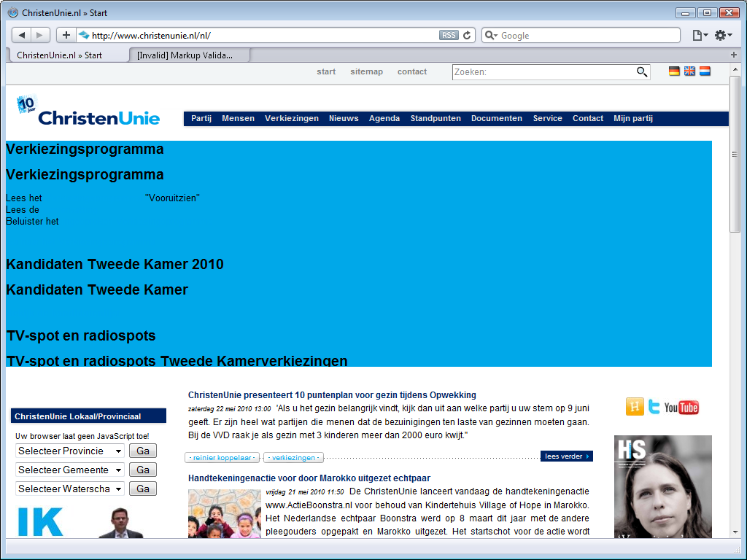Open the Standpunten menu item
747x560 pixels.
click(x=436, y=119)
